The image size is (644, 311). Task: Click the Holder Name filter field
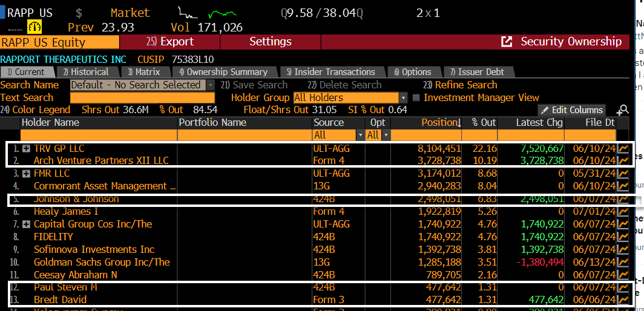click(x=99, y=135)
